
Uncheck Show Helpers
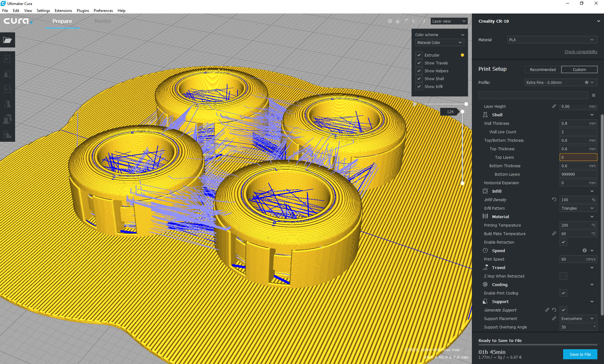[x=419, y=71]
